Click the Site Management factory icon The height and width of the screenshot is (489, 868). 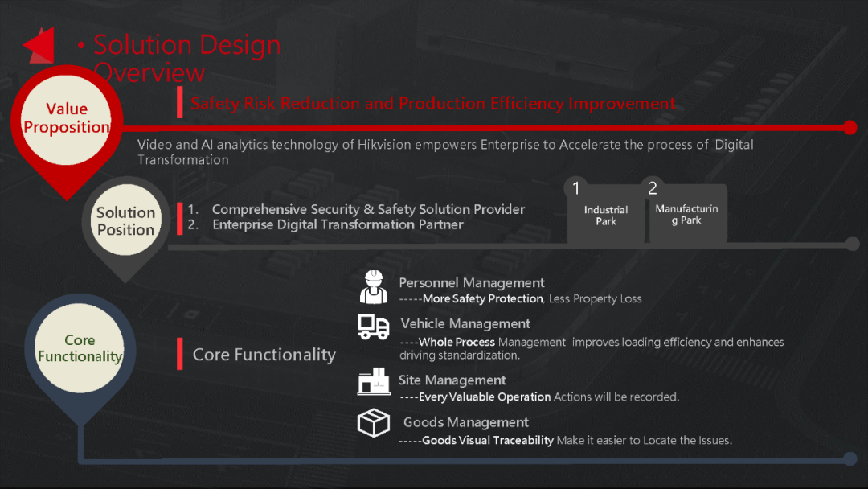click(x=373, y=381)
